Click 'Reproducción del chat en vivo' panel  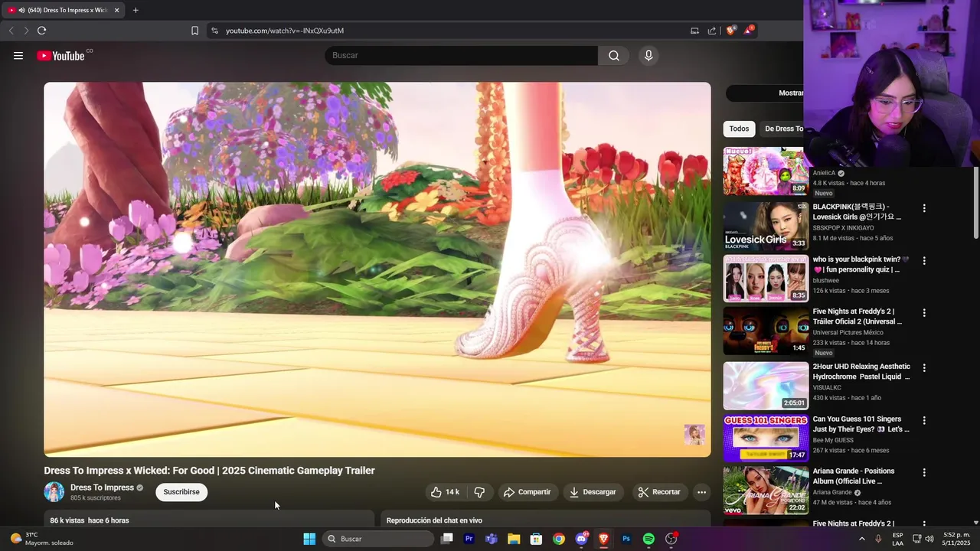546,520
